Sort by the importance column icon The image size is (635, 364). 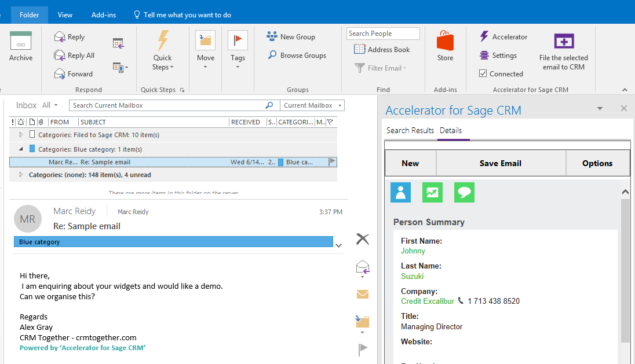[13, 122]
